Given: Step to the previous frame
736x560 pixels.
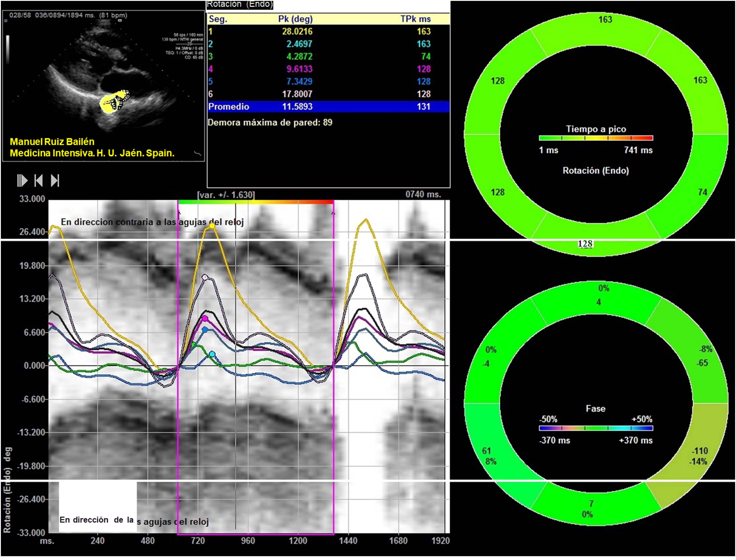Looking at the screenshot, I should tap(38, 181).
